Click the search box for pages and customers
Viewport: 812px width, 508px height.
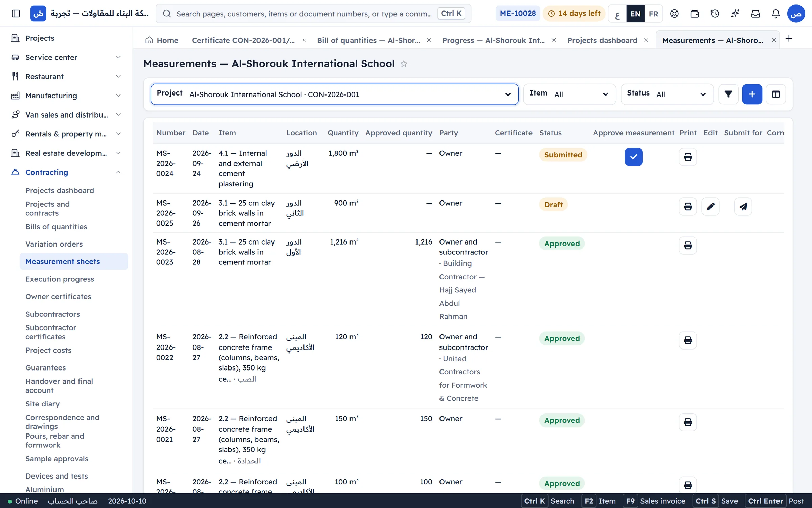coord(313,14)
